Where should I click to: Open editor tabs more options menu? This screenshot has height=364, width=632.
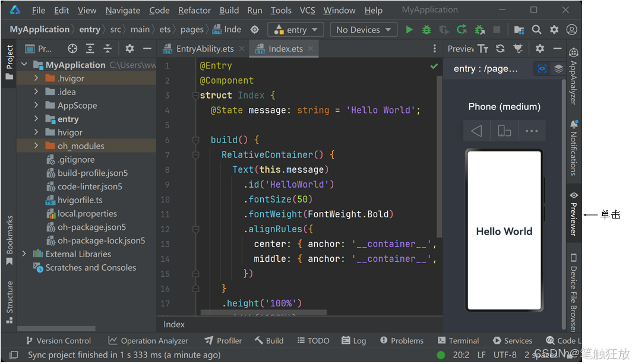[x=434, y=49]
